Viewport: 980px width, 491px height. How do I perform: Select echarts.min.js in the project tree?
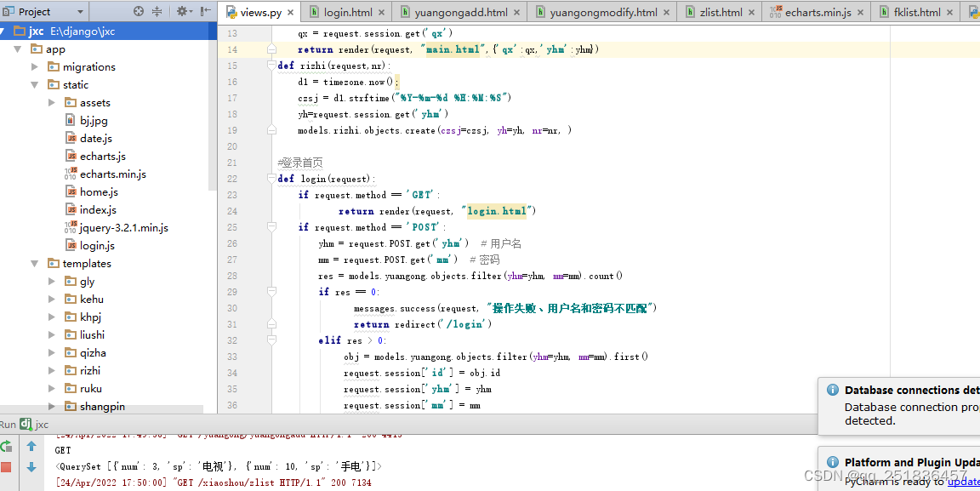point(105,174)
